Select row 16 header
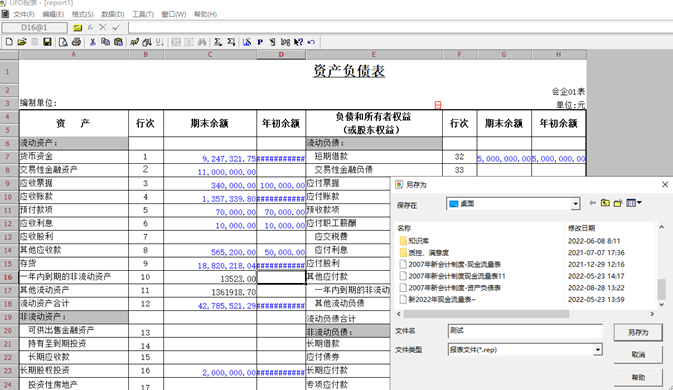The image size is (673, 390). point(9,277)
